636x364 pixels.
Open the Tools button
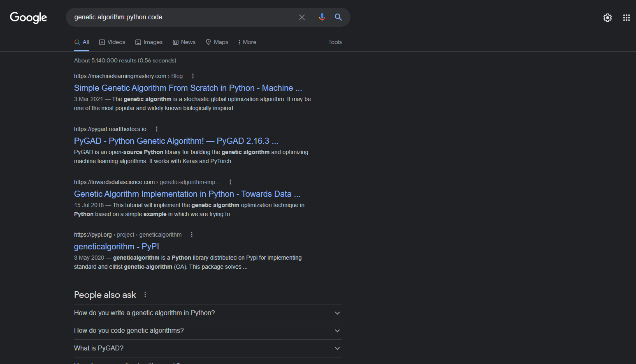pos(335,42)
